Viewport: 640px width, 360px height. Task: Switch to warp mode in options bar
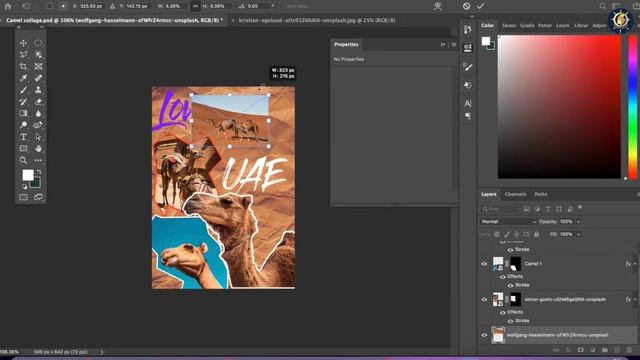(x=438, y=6)
